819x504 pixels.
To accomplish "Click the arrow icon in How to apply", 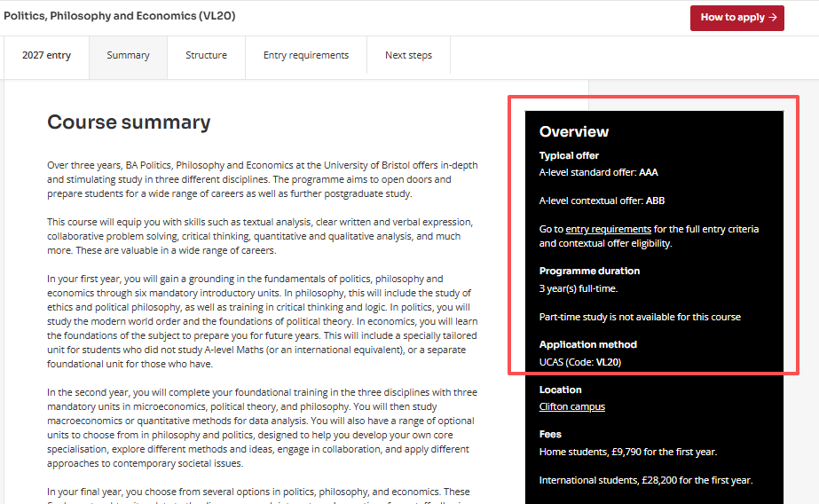I will pyautogui.click(x=773, y=18).
